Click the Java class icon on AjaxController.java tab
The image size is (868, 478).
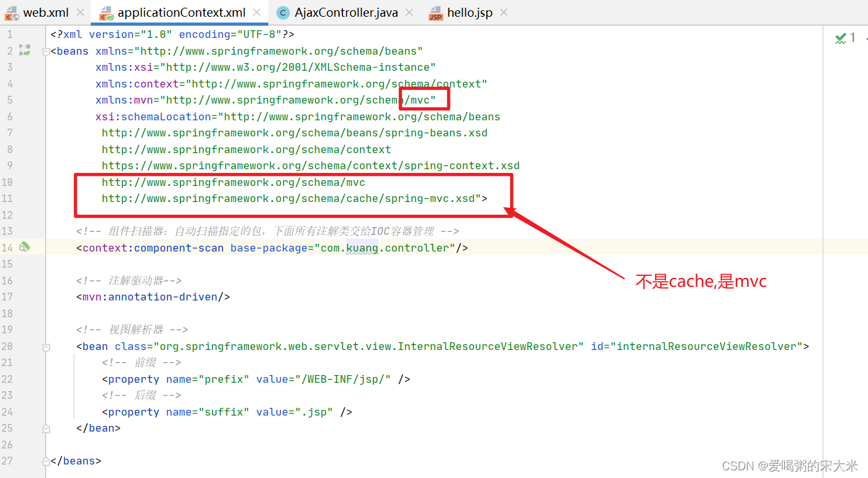(283, 12)
